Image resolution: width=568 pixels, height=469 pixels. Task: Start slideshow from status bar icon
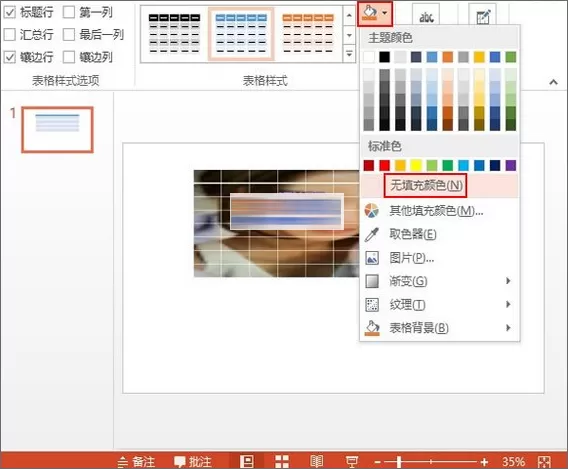[x=351, y=461]
